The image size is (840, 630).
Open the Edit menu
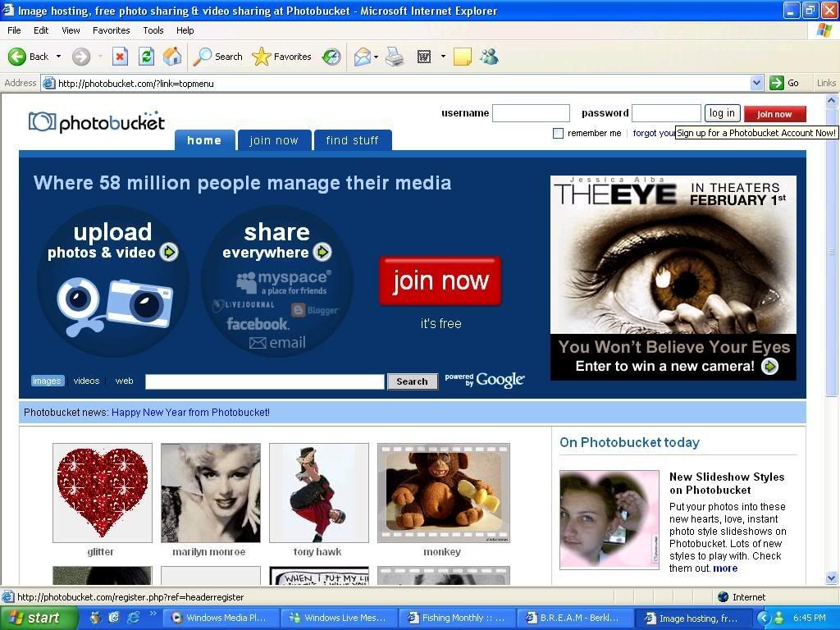pyautogui.click(x=41, y=30)
